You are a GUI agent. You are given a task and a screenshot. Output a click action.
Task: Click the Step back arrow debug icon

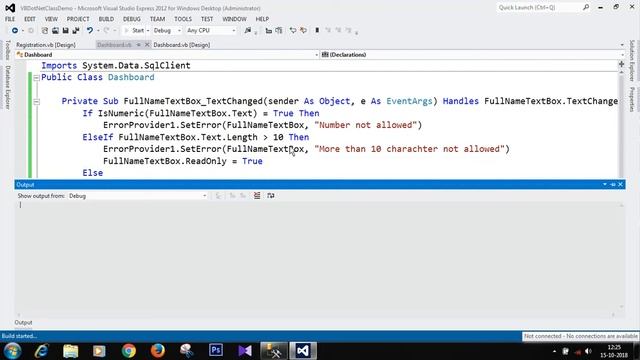293,31
